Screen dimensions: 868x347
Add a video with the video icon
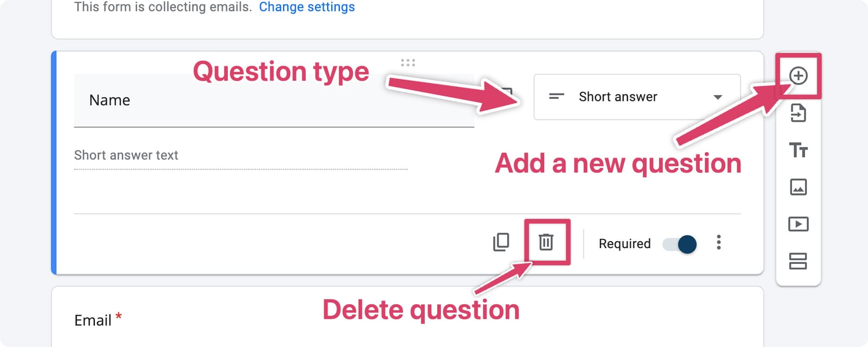pyautogui.click(x=797, y=224)
